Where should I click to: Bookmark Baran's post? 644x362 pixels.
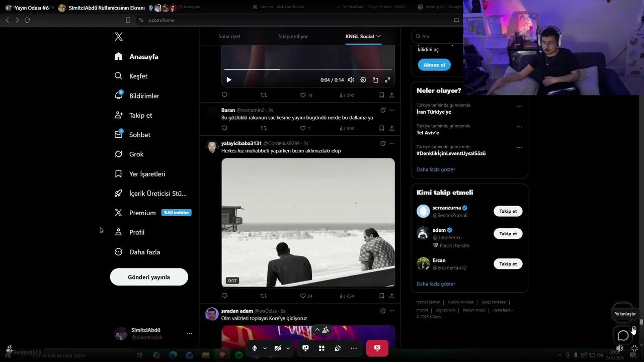pyautogui.click(x=382, y=128)
